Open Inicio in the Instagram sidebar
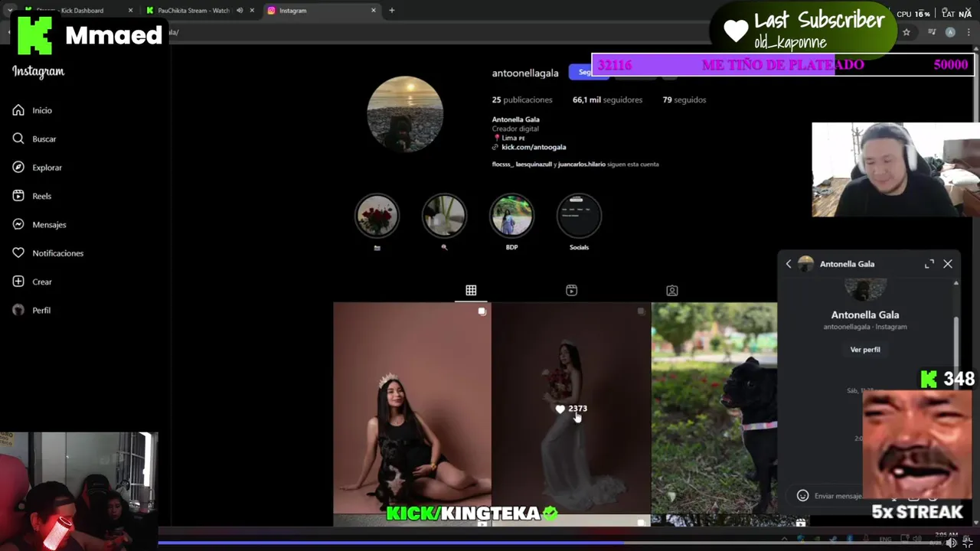Image resolution: width=980 pixels, height=551 pixels. tap(32, 110)
